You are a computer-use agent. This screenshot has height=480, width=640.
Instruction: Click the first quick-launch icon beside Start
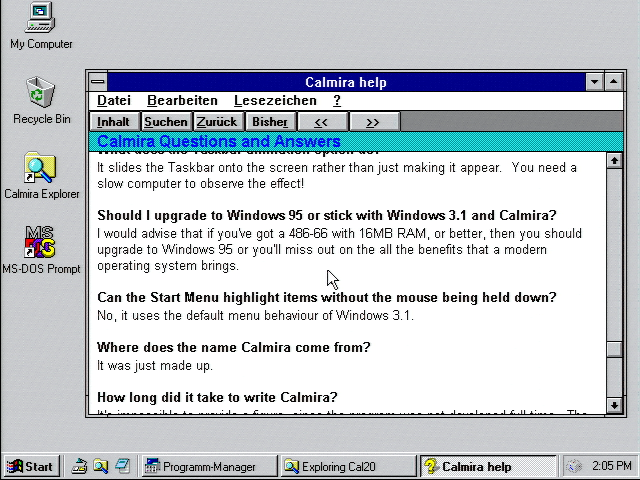(x=79, y=466)
